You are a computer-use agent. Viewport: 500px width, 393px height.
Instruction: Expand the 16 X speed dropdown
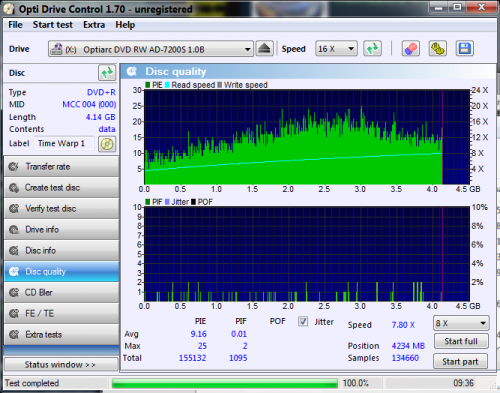pos(336,49)
